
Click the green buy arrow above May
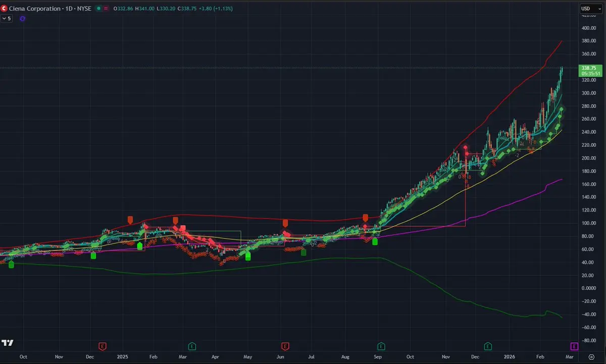click(x=248, y=256)
